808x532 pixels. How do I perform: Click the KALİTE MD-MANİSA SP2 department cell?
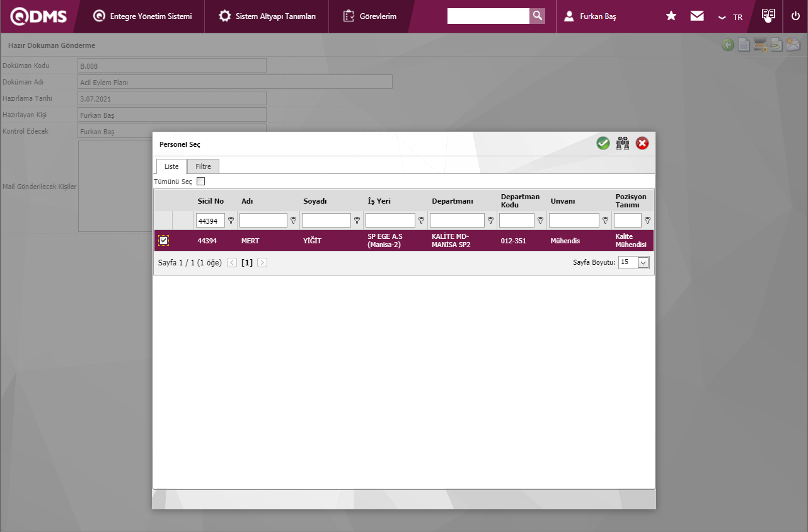point(451,240)
